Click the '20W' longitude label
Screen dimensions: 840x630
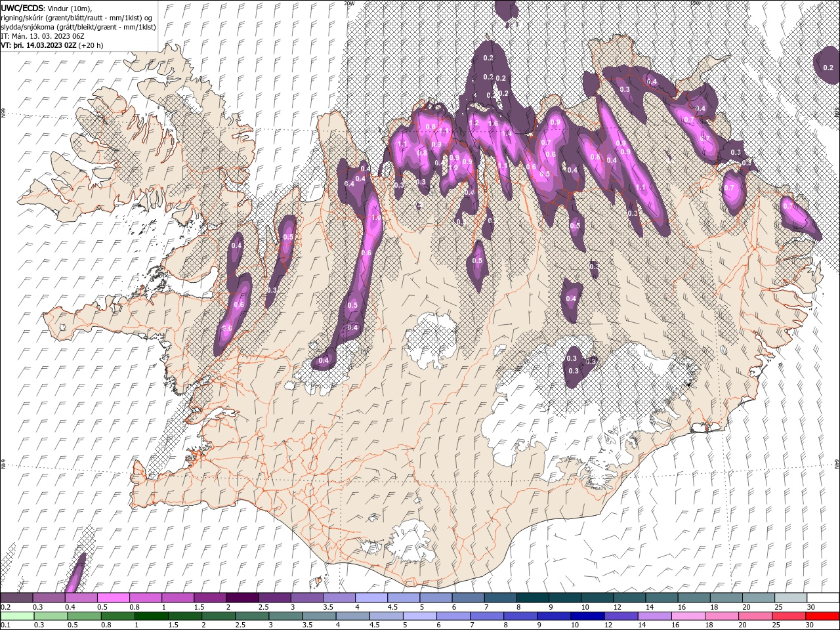click(349, 3)
